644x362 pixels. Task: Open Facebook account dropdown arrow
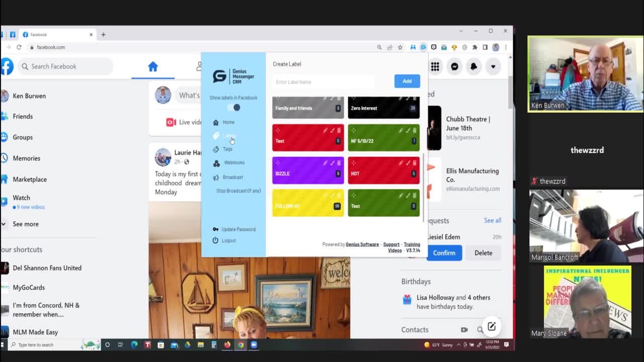[x=493, y=66]
